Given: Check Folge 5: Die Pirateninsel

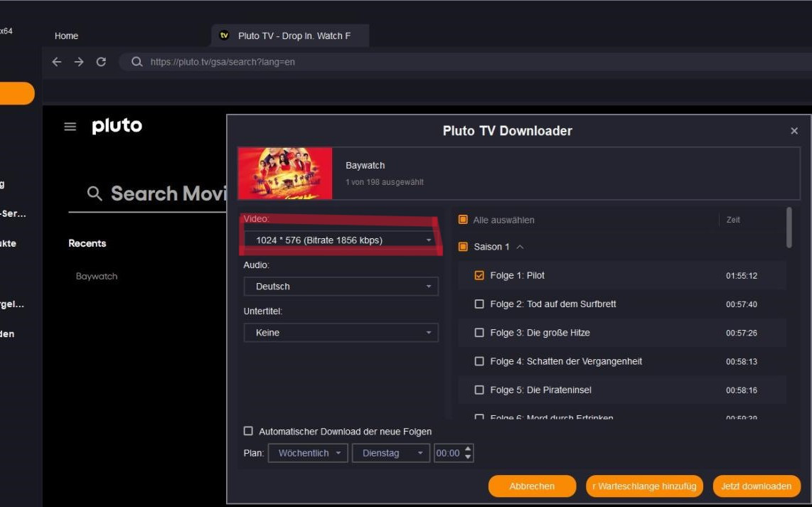Looking at the screenshot, I should 479,390.
